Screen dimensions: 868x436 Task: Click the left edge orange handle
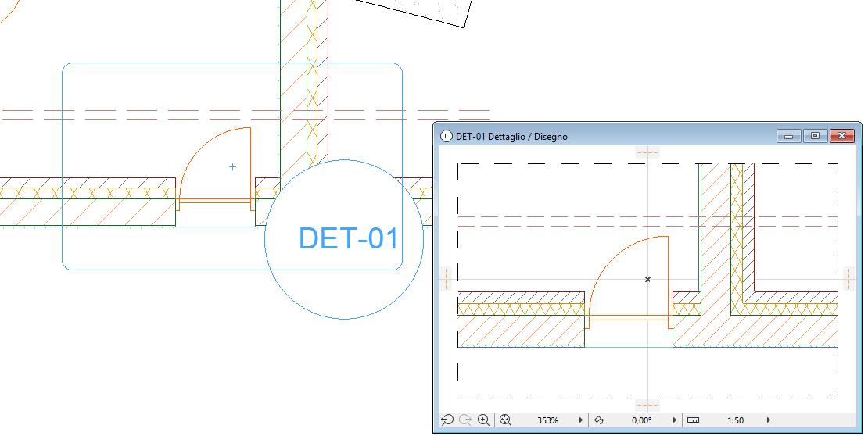point(446,278)
